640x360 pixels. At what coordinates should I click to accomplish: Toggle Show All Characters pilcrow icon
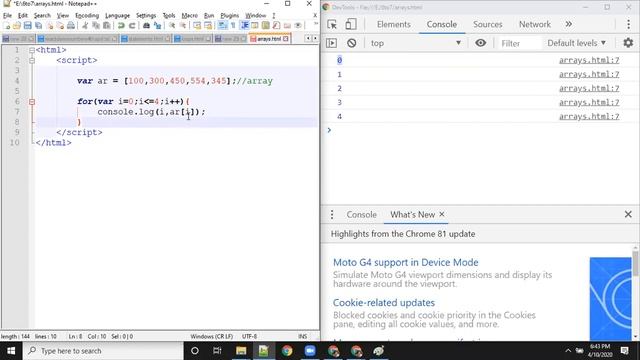233,26
